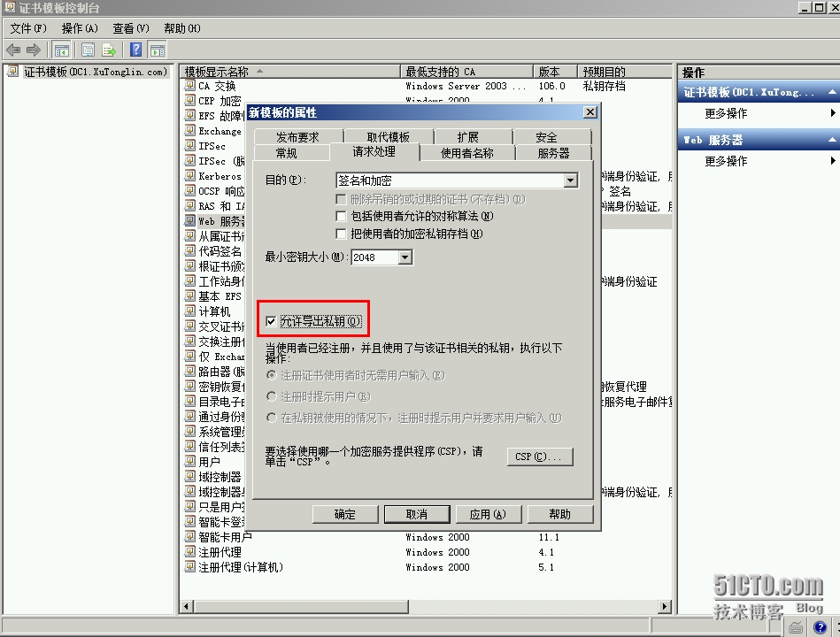Click the Properties toolbar icon
Screen dimensions: 840x637
coord(88,50)
